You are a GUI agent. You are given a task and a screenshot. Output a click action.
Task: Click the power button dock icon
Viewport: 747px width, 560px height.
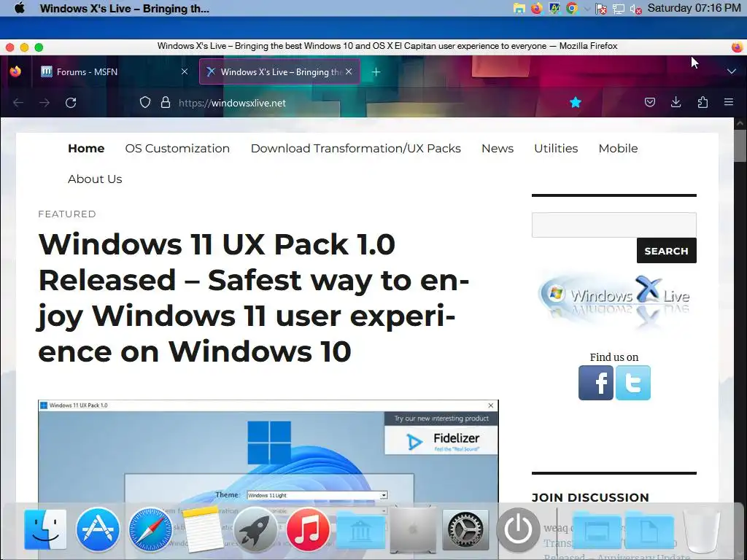pyautogui.click(x=518, y=529)
